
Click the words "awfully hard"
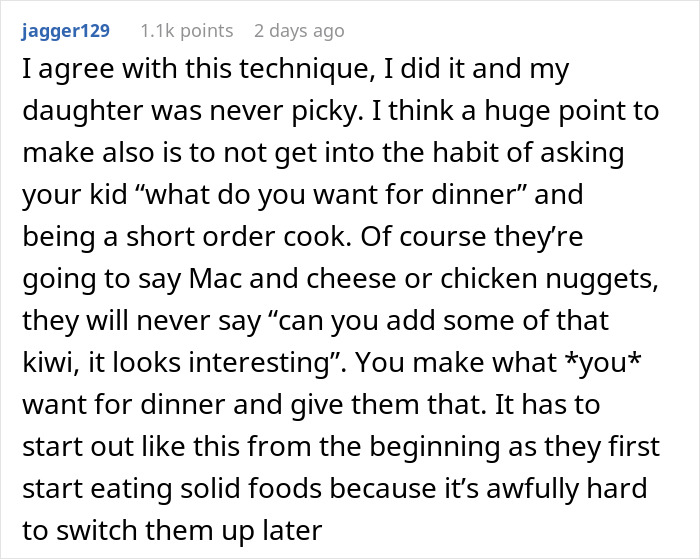(x=567, y=488)
